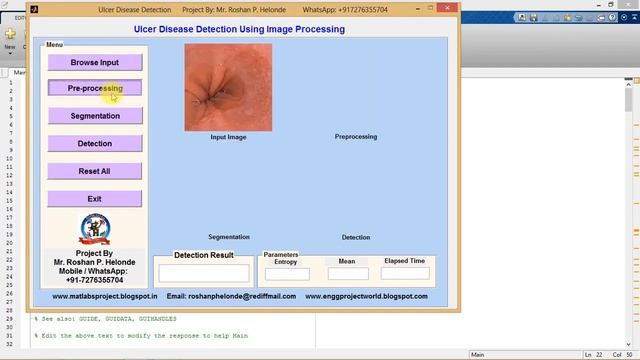Click the editor scrollbar's down arrow
Viewport: 640px width, 360px height.
628,344
